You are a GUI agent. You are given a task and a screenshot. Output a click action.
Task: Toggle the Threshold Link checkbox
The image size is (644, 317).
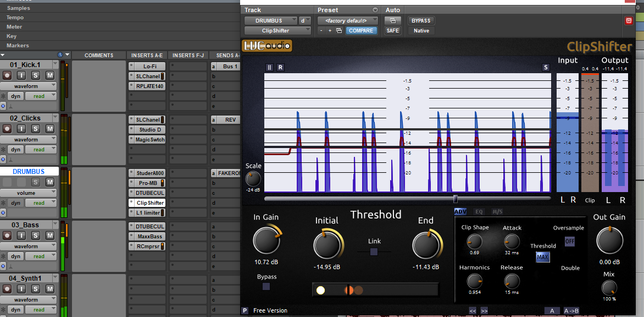[374, 252]
